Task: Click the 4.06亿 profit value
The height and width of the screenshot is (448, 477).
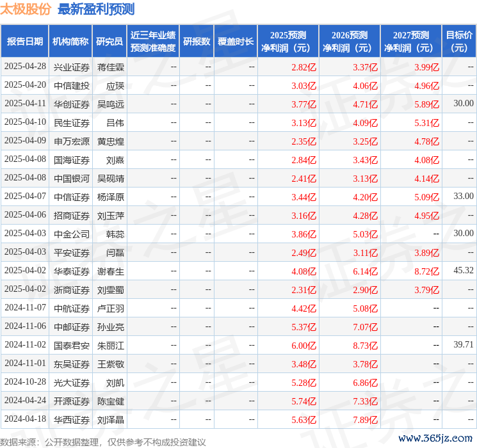Action: (366, 86)
